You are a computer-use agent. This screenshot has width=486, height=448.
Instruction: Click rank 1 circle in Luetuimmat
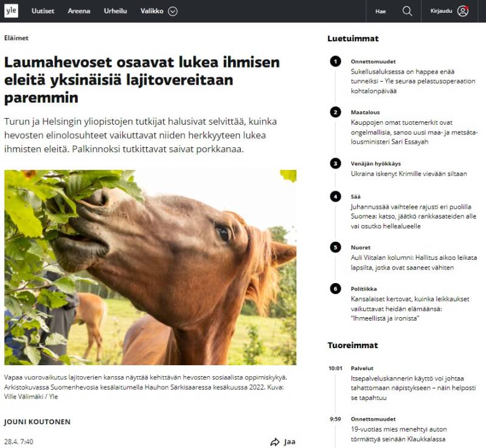pos(335,61)
